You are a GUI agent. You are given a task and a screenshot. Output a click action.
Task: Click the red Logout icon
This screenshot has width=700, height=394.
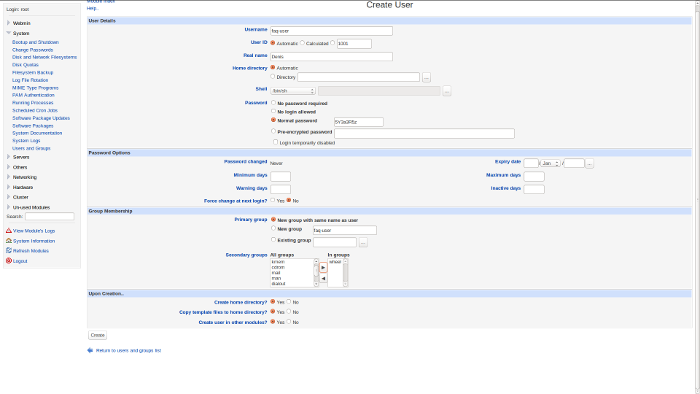[8, 261]
